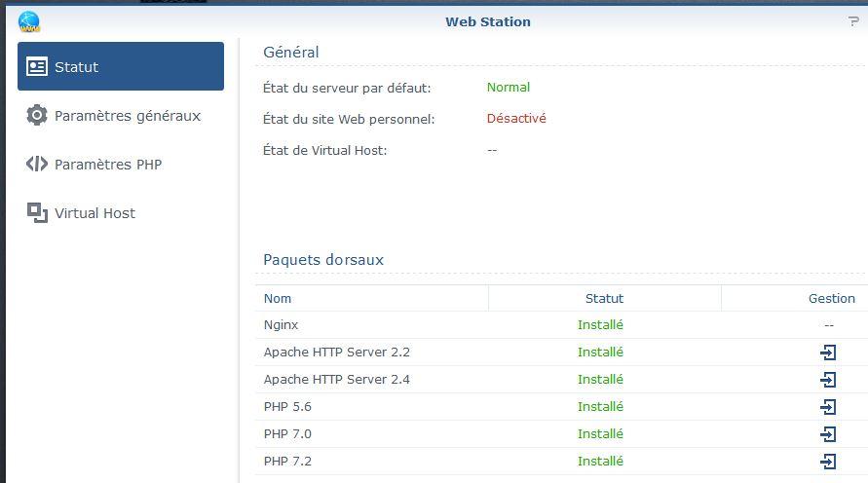
Task: Click the État de Virtual Host dashes value
Action: (492, 150)
